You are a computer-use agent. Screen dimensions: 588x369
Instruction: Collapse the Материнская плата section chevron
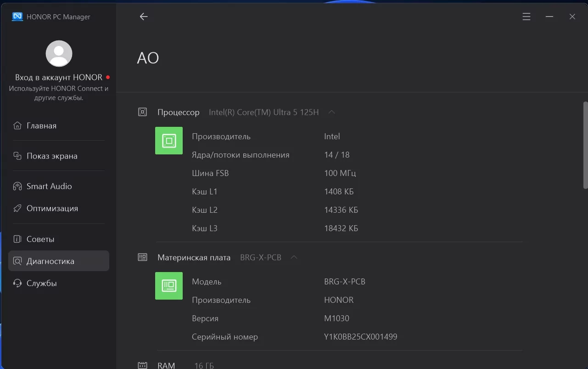pyautogui.click(x=294, y=257)
